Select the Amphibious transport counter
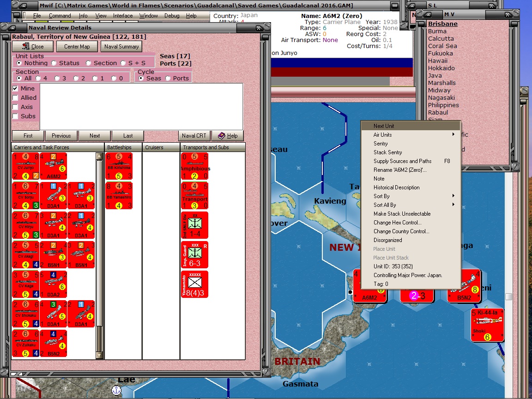Screen dimensions: 532x399 coord(194,166)
